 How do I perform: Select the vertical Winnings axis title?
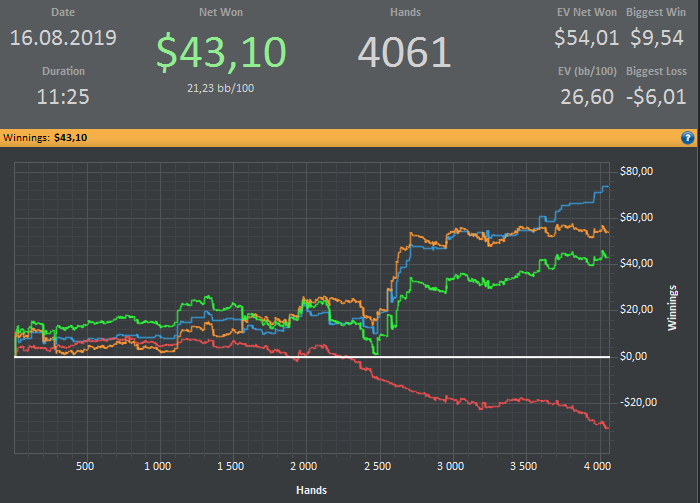point(672,308)
